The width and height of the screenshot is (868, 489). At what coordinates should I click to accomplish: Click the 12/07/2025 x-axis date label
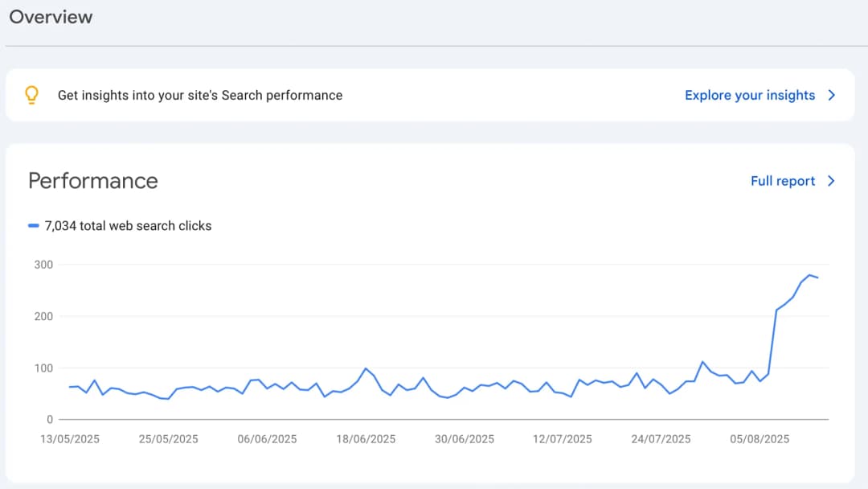click(x=563, y=439)
